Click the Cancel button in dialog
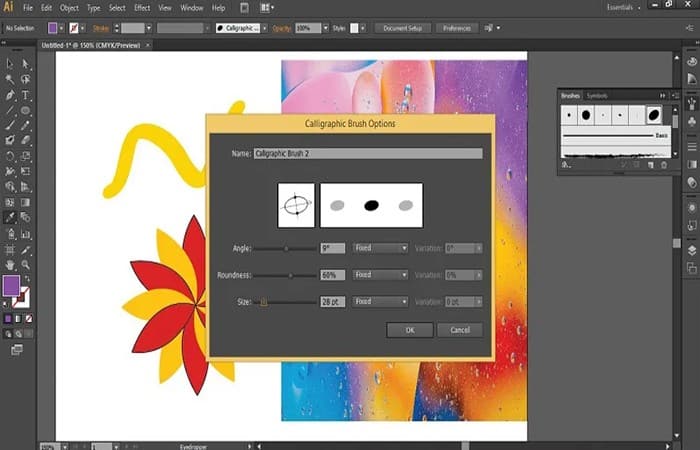This screenshot has width=700, height=450. tap(460, 330)
